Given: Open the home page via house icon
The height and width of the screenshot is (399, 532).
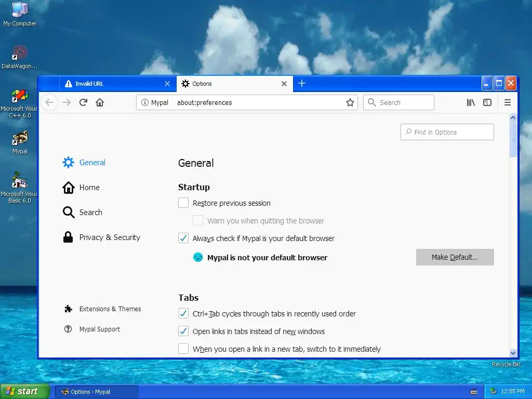Looking at the screenshot, I should click(x=100, y=102).
